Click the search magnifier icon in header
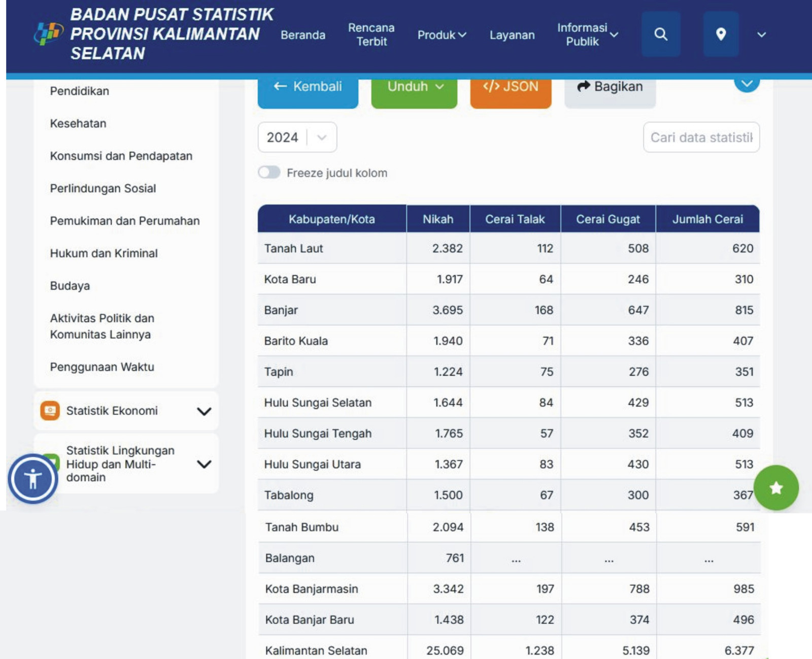Image resolution: width=812 pixels, height=659 pixels. pos(660,35)
